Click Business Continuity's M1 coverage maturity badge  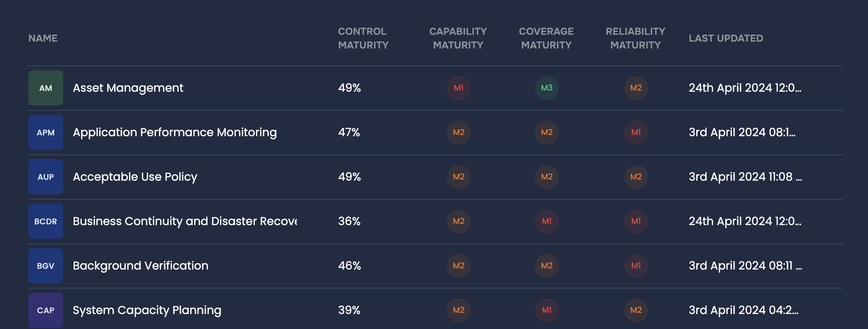click(x=546, y=221)
